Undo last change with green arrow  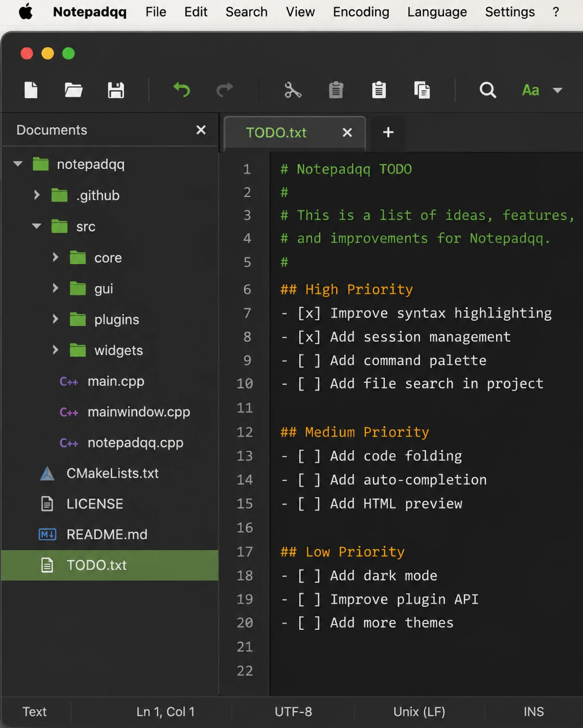click(x=181, y=90)
